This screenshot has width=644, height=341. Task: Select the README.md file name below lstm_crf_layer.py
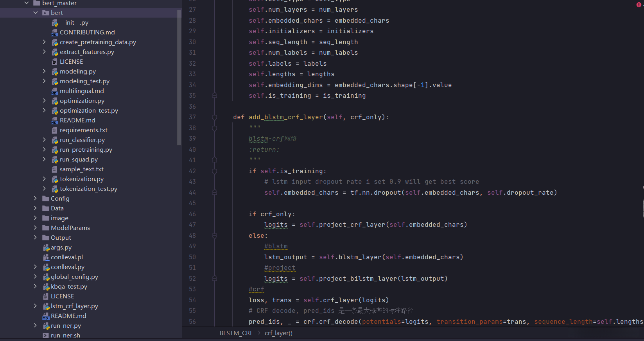point(68,316)
